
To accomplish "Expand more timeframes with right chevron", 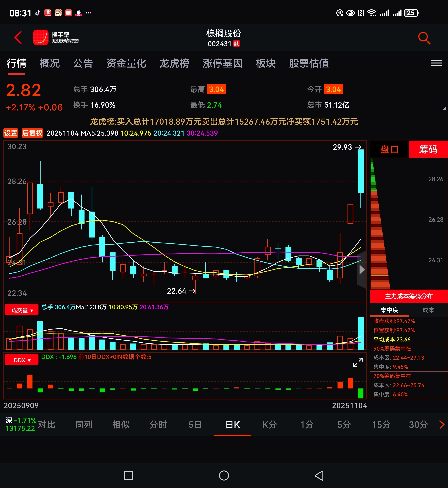I will (x=442, y=424).
